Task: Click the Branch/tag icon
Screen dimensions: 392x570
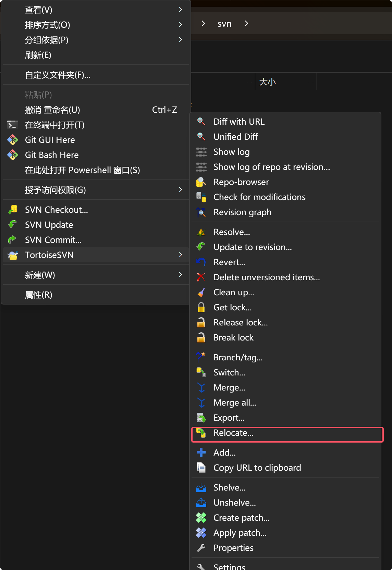Action: pos(201,357)
